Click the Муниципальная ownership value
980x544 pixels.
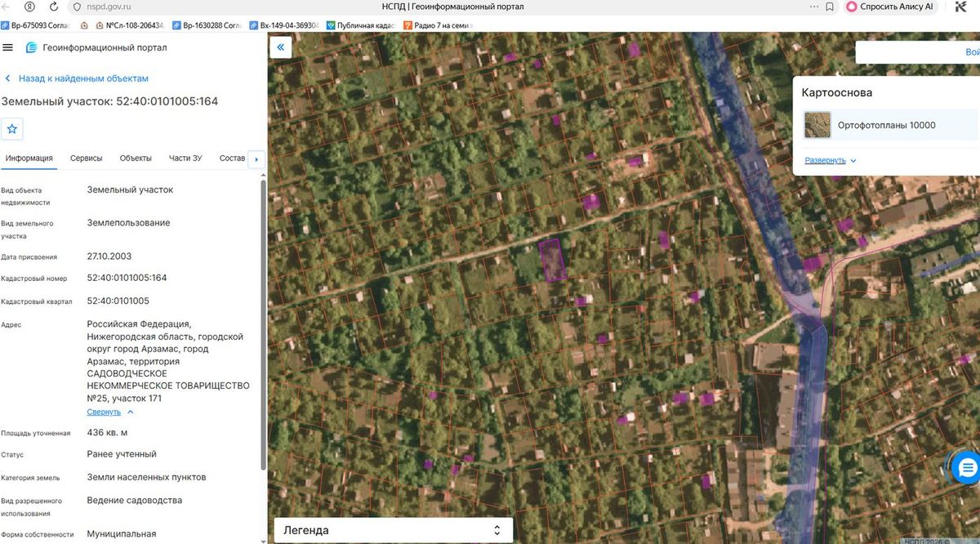(x=122, y=534)
